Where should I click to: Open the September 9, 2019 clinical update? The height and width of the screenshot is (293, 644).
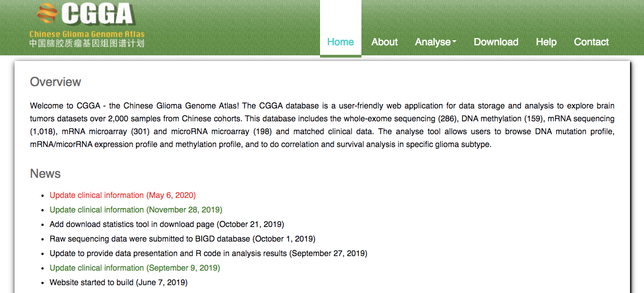pos(135,268)
